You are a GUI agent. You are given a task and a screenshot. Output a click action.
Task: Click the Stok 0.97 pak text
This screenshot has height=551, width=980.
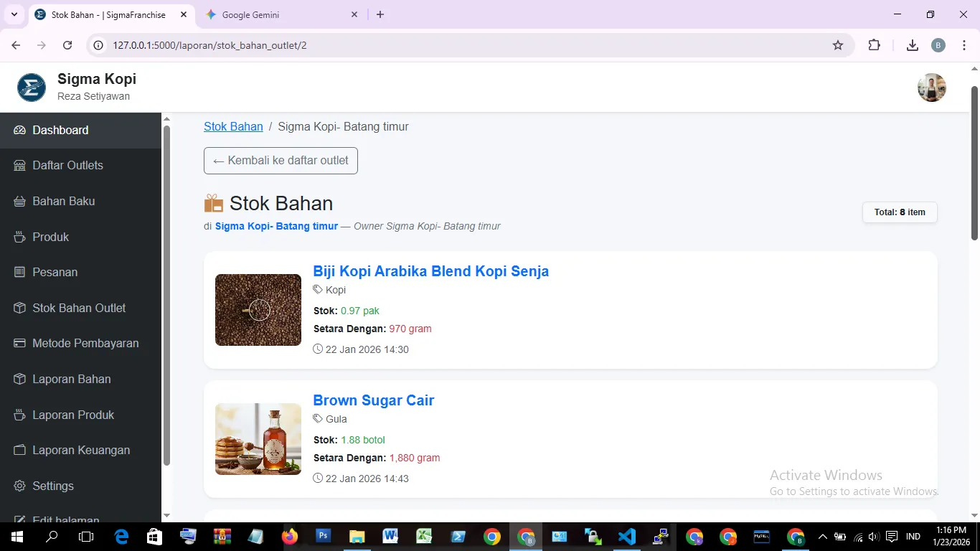click(x=347, y=311)
